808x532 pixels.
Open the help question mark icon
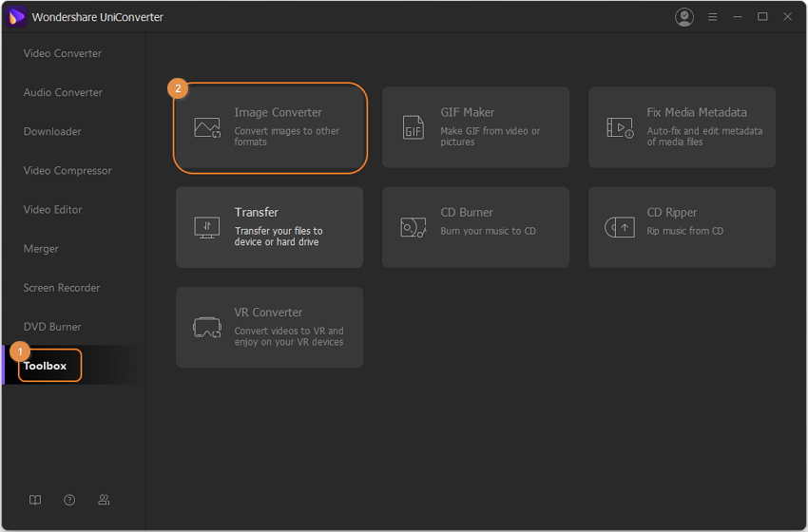[69, 500]
